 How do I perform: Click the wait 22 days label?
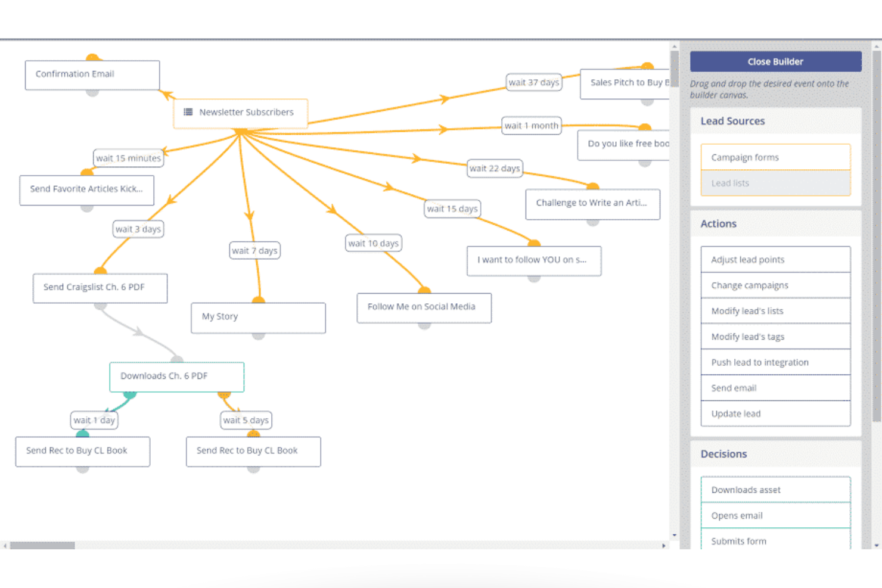(495, 168)
